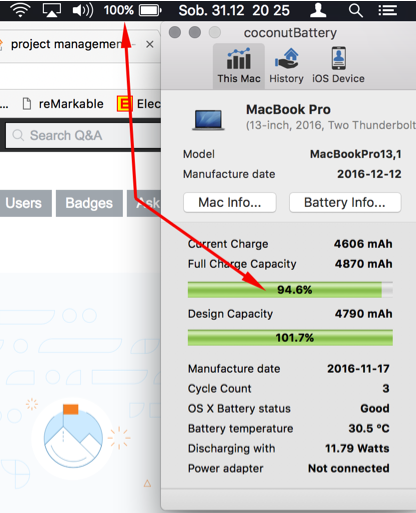Click the 30.5 °C battery temperature
416x513 pixels.
pos(369,429)
